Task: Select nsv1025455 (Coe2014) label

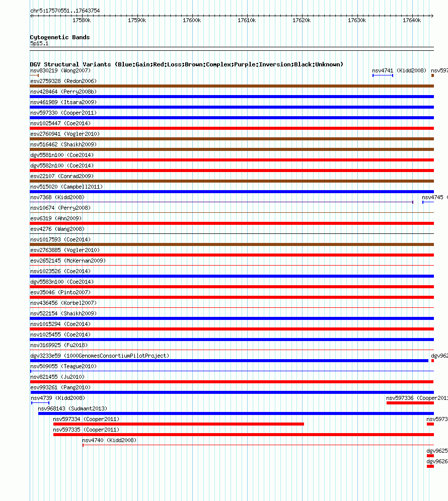Action: [x=60, y=334]
